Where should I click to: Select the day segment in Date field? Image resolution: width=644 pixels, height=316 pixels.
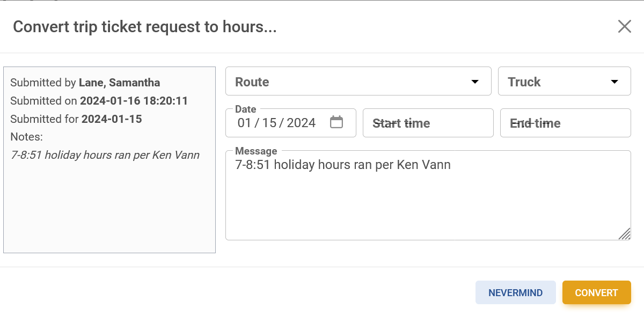pyautogui.click(x=269, y=123)
